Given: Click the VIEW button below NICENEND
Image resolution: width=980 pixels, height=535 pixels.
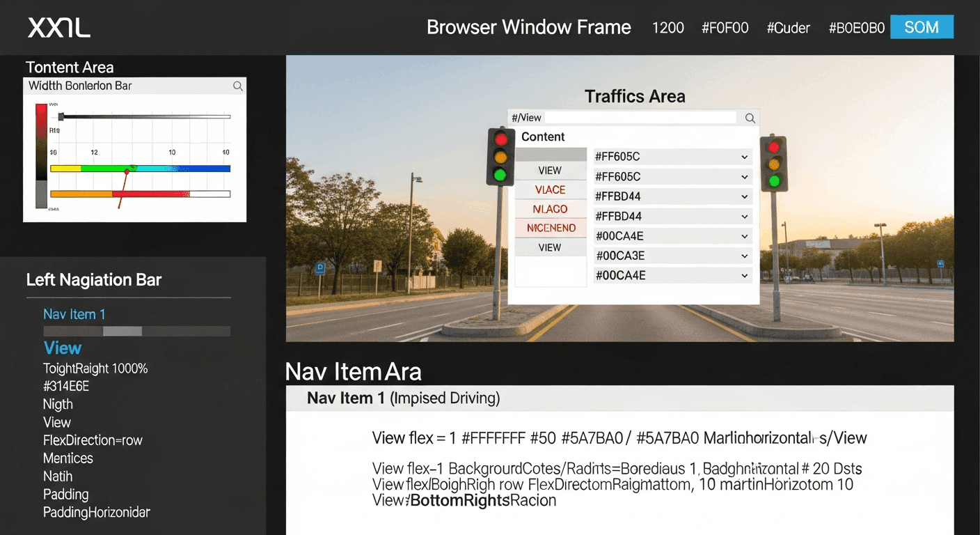Looking at the screenshot, I should pos(550,247).
